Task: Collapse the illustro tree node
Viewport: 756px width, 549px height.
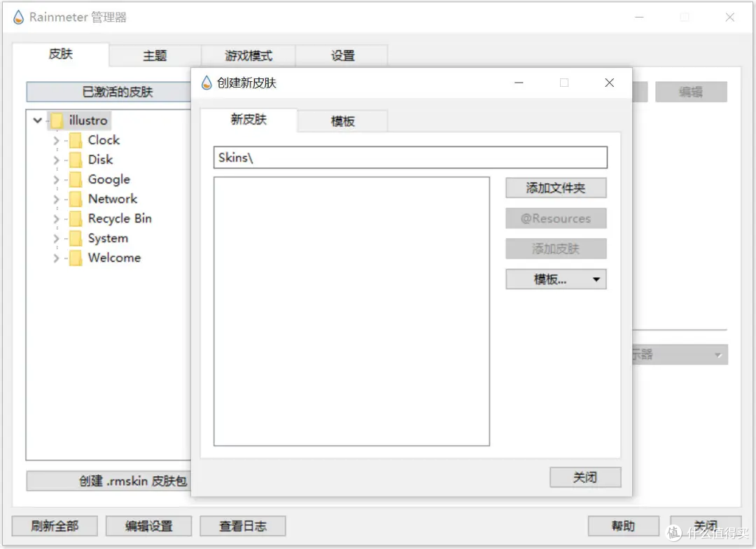Action: click(x=38, y=120)
